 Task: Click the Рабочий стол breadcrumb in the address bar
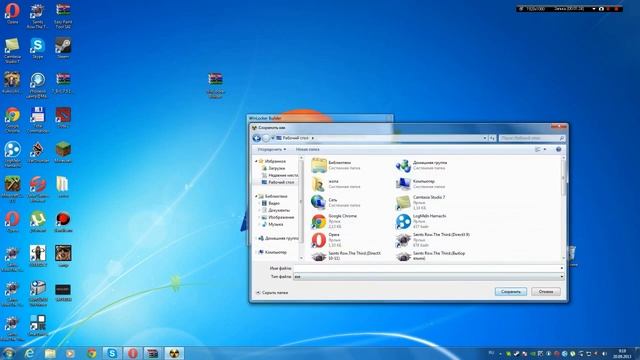295,138
